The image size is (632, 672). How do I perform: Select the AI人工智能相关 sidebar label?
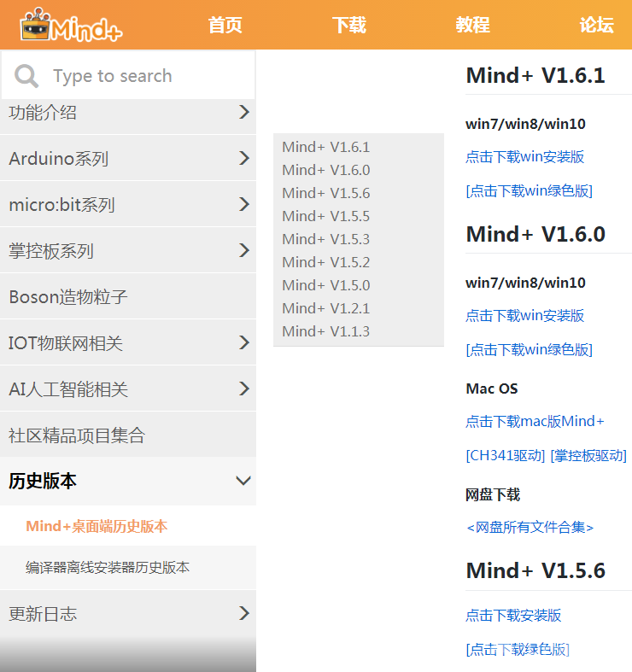tap(68, 389)
